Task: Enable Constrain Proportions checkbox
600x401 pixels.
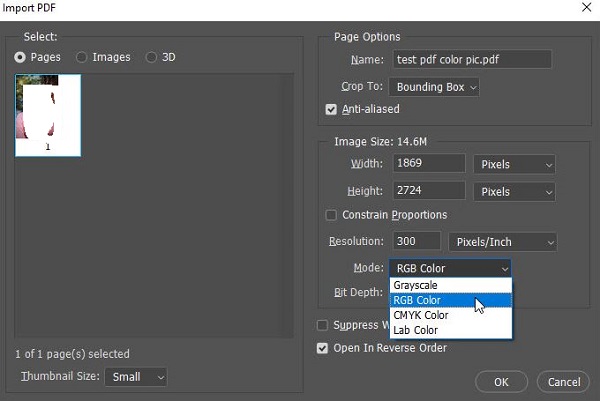Action: pos(332,215)
